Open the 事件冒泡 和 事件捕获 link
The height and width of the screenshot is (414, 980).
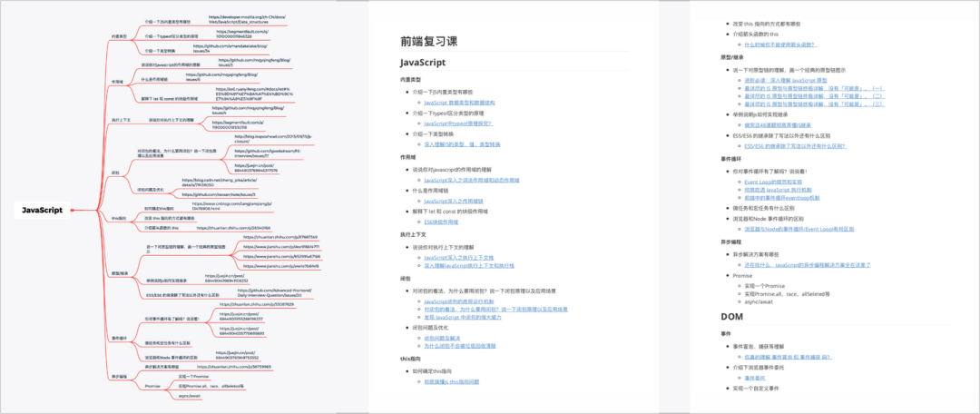[788, 357]
